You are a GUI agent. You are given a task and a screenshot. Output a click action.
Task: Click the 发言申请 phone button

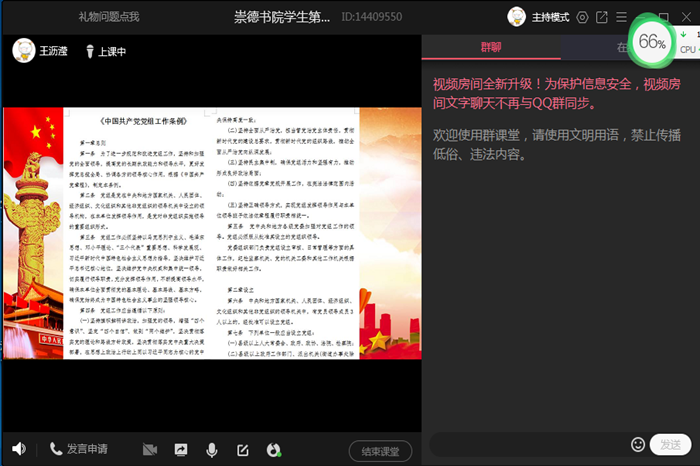[78, 449]
